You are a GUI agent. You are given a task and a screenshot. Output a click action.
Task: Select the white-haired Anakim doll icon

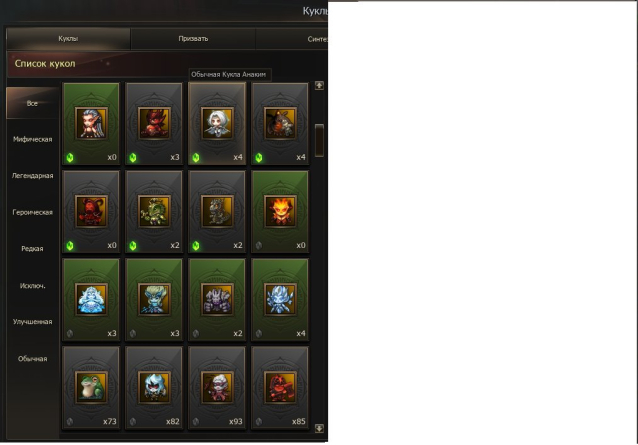click(217, 123)
